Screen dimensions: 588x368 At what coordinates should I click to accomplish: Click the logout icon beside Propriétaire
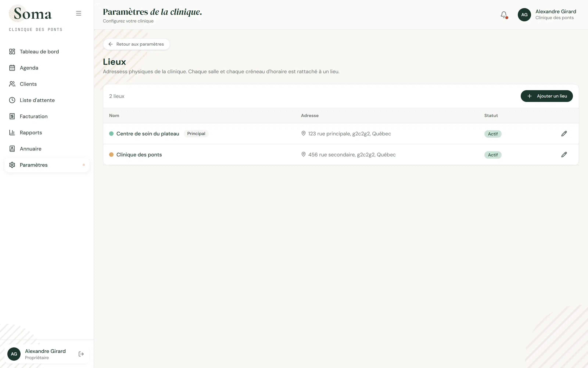click(x=81, y=354)
